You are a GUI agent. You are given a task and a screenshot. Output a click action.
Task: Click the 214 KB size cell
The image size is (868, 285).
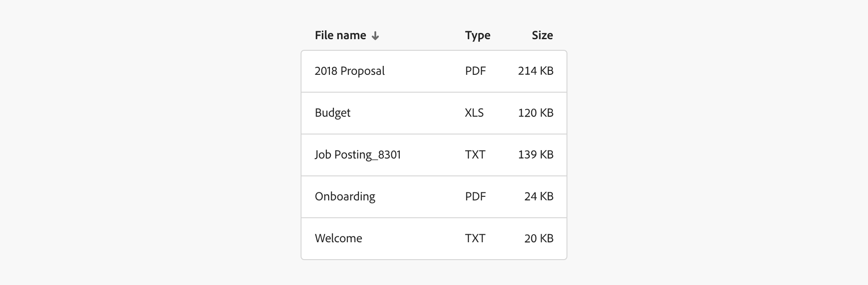pyautogui.click(x=535, y=71)
